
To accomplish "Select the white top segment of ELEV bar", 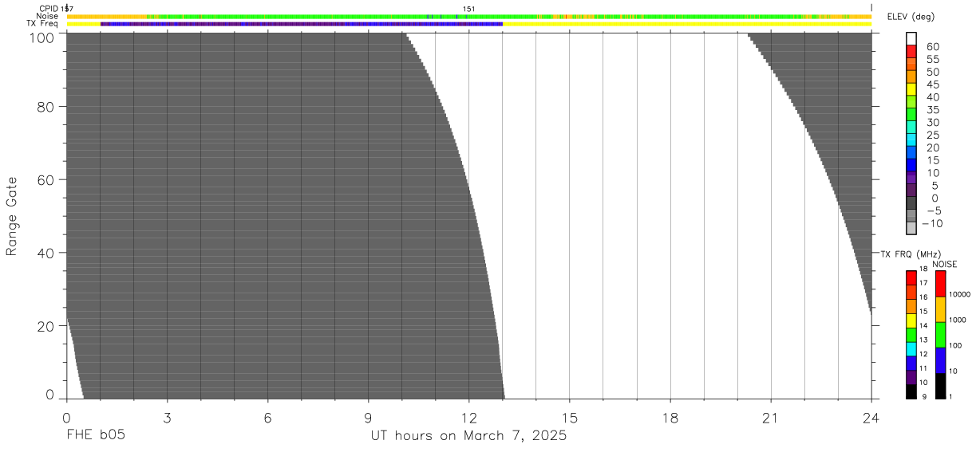I will coord(911,38).
